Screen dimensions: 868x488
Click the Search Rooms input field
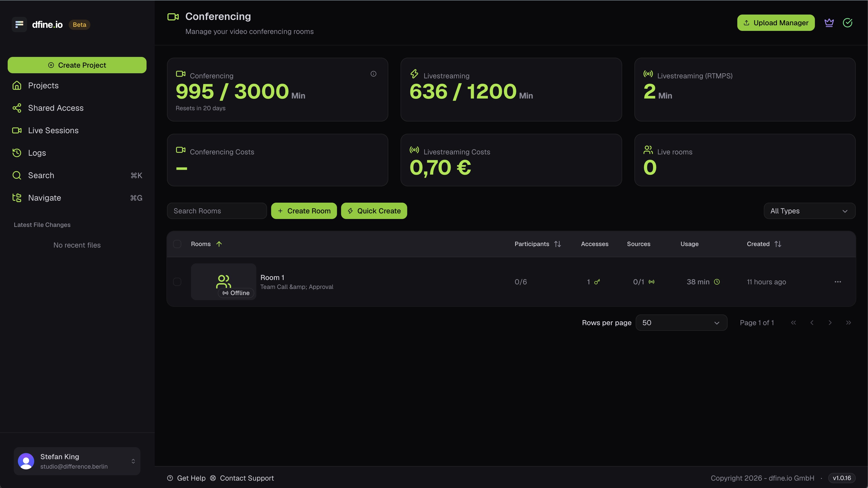(x=217, y=211)
